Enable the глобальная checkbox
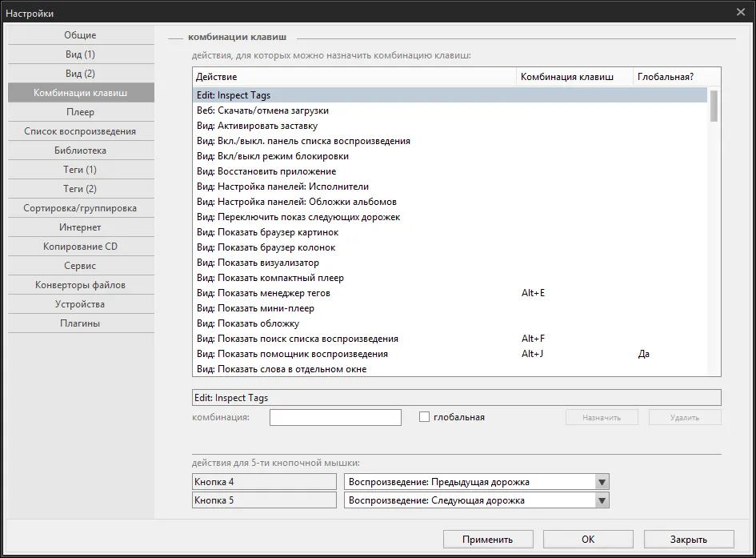 [424, 416]
